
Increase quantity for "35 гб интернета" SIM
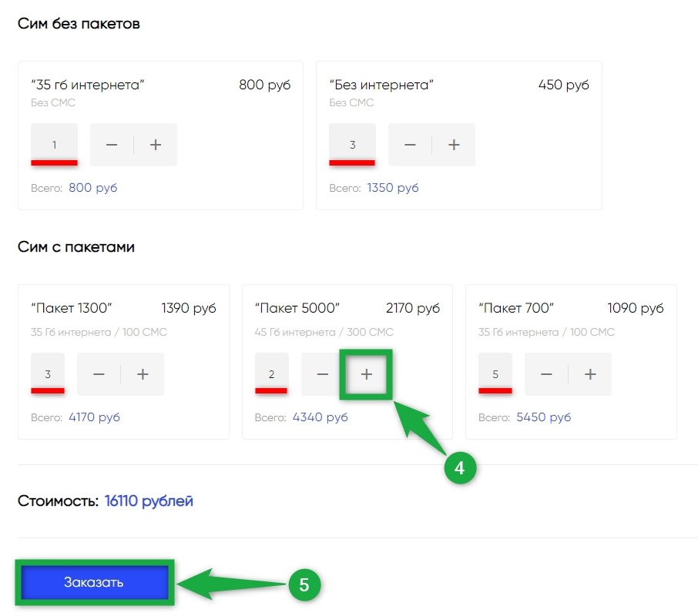(x=156, y=145)
